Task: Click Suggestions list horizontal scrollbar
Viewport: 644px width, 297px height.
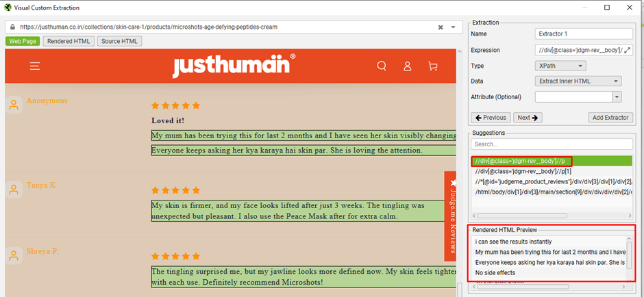Action: [x=521, y=216]
